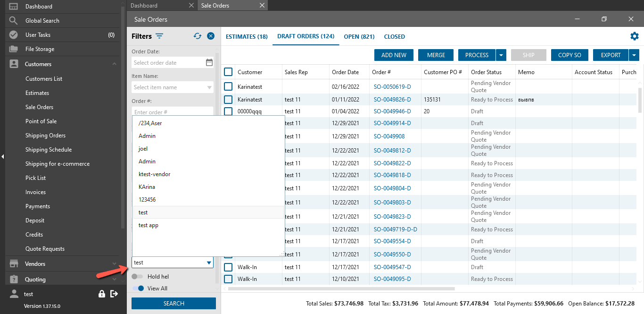This screenshot has width=644, height=314.
Task: Collapse the Customers sidebar section
Action: point(114,64)
